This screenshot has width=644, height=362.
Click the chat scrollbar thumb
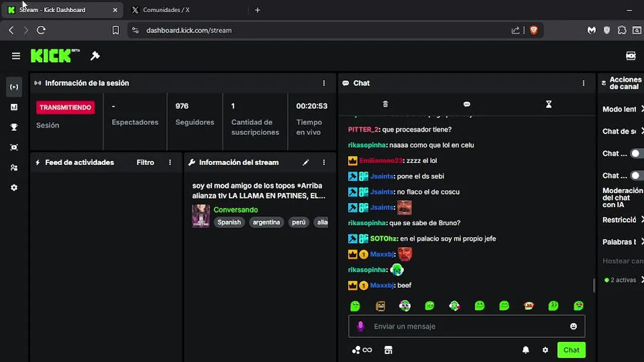[594, 285]
